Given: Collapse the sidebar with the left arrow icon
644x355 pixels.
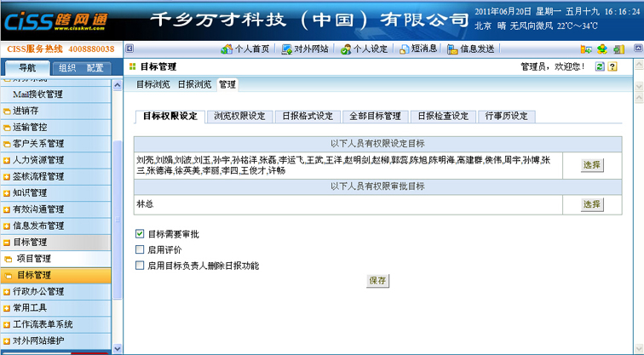Looking at the screenshot, I should pyautogui.click(x=129, y=49).
